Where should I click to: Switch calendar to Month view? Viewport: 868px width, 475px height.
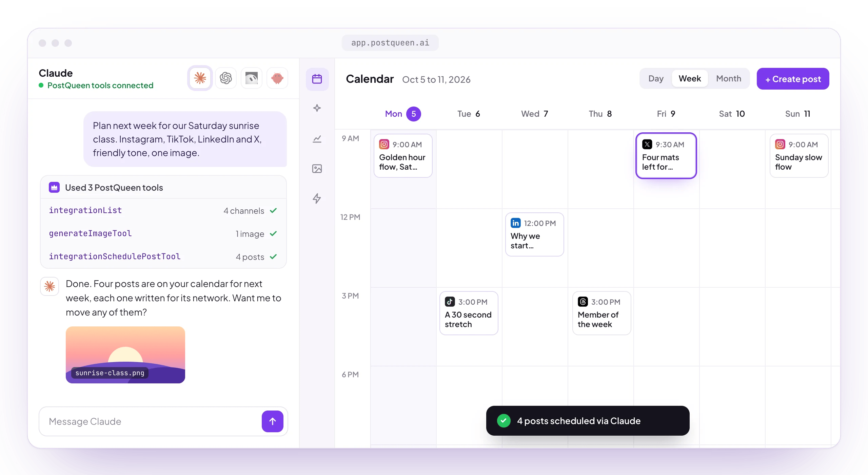pos(729,79)
